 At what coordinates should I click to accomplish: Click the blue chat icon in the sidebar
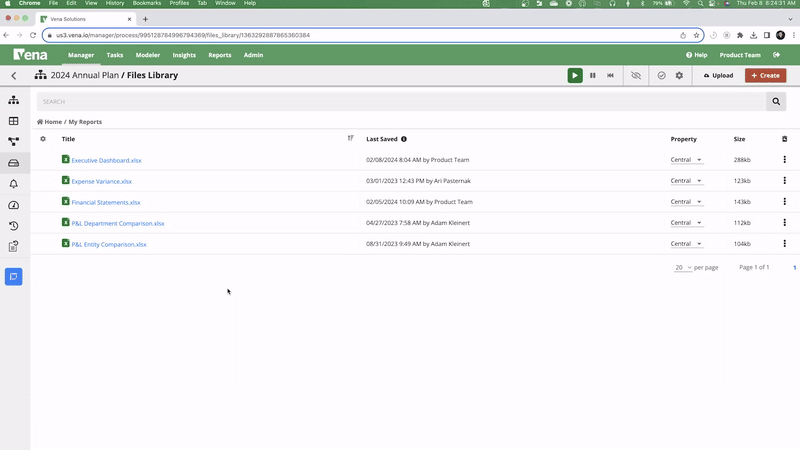tap(14, 276)
